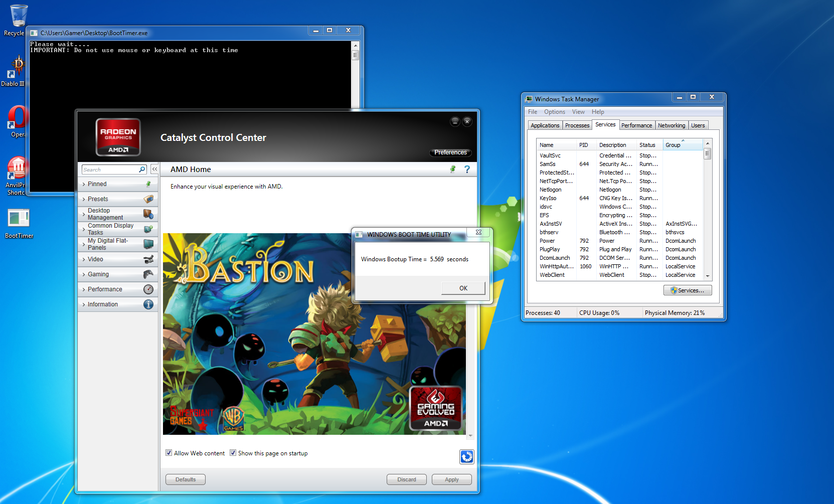Click the Desktop Management monitor icon
The image size is (834, 504).
click(148, 214)
